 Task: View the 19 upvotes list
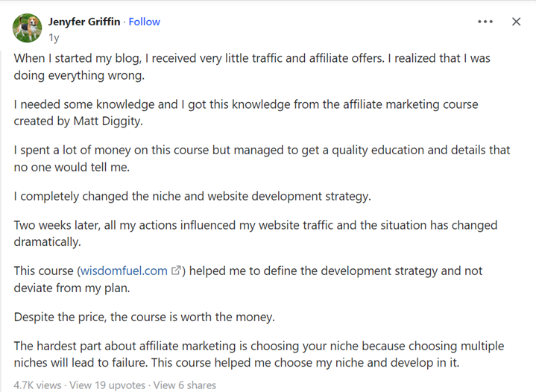(107, 385)
